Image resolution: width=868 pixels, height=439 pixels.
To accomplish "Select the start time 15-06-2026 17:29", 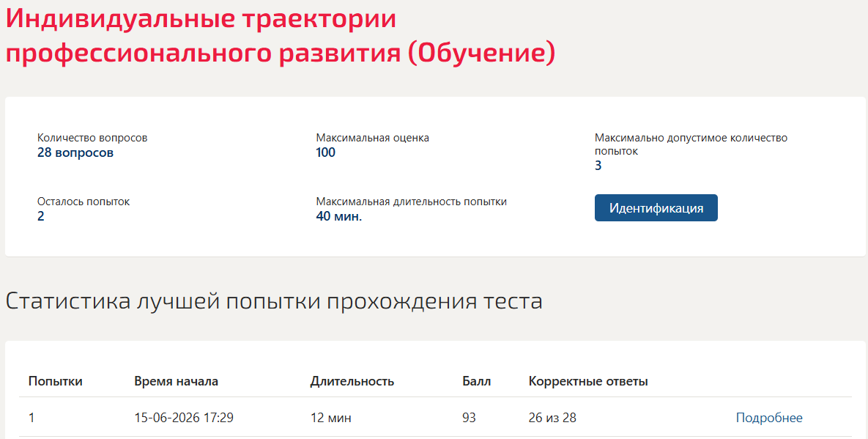I will [x=184, y=418].
